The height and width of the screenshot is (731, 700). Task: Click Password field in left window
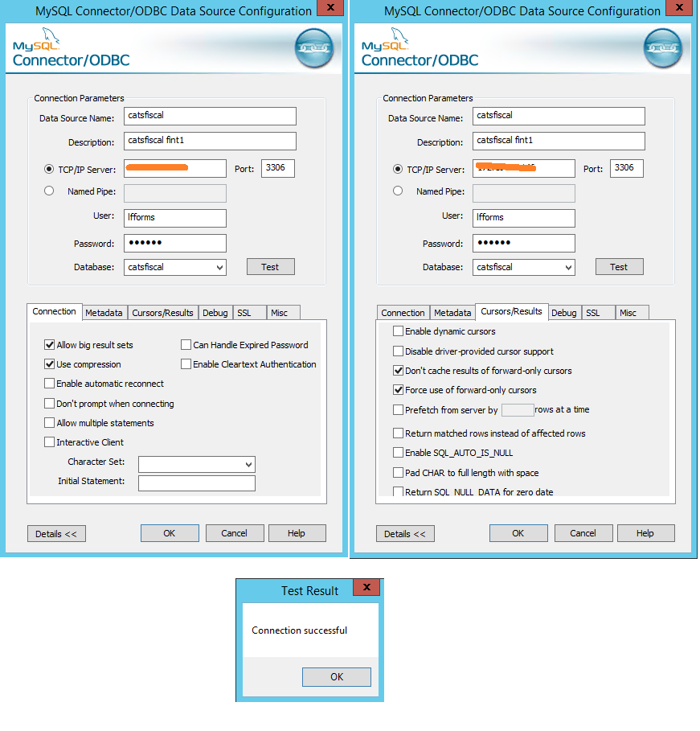pyautogui.click(x=174, y=243)
